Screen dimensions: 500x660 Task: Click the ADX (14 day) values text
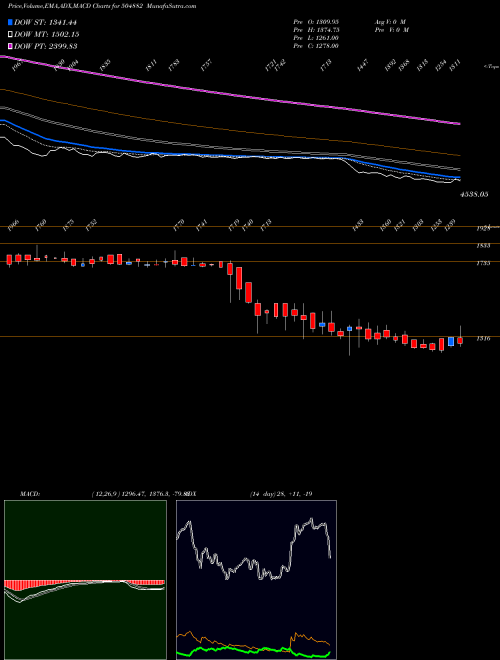click(281, 493)
